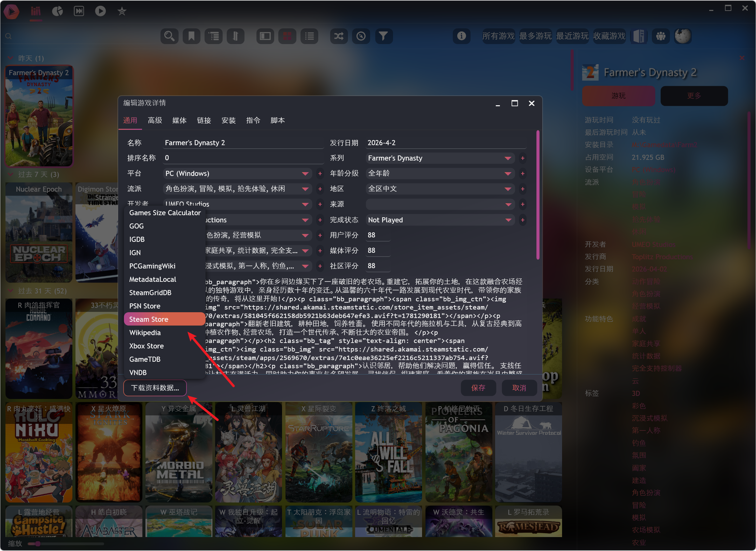The image size is (756, 551).
Task: Close the game details side panel
Action: [x=742, y=58]
